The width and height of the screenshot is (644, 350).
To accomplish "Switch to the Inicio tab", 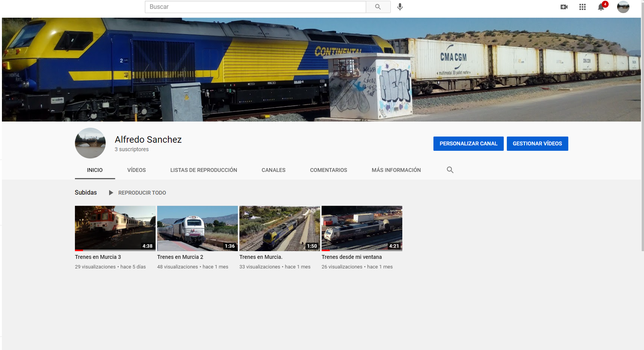I will pos(95,170).
